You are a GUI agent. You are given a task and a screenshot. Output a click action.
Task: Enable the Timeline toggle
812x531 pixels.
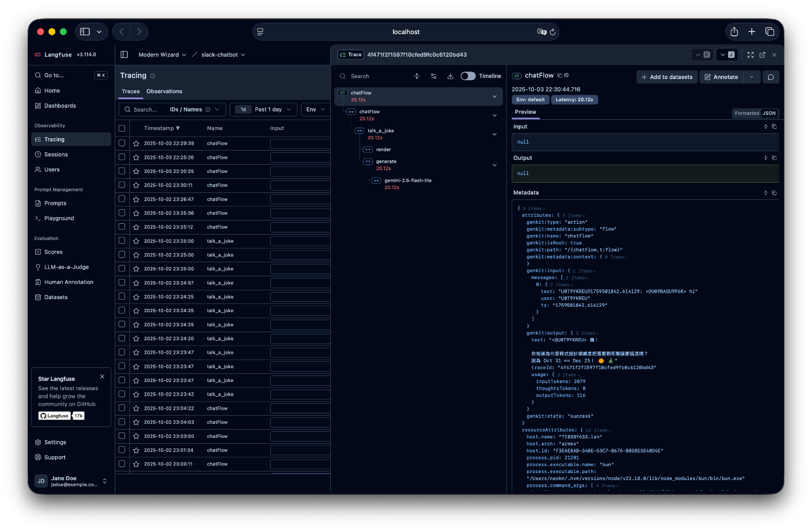[468, 76]
